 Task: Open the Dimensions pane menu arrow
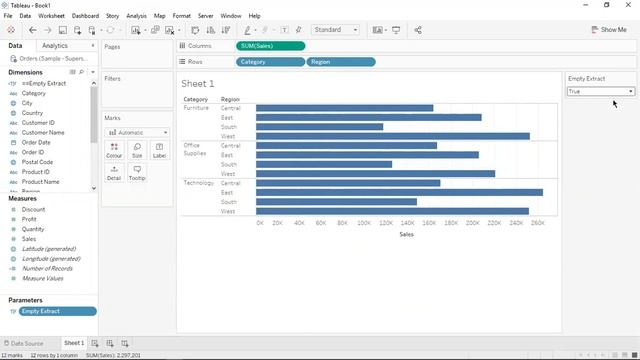(93, 72)
